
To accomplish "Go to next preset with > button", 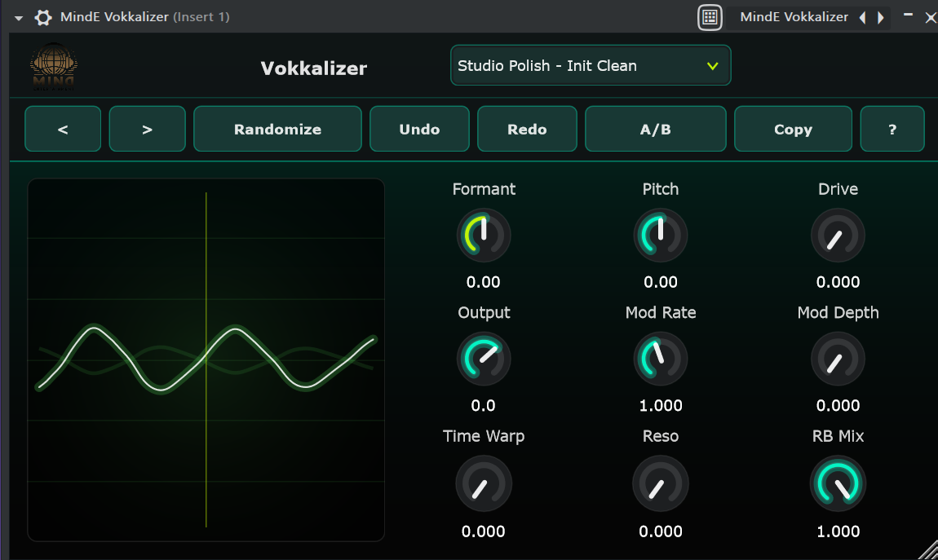I will 147,129.
